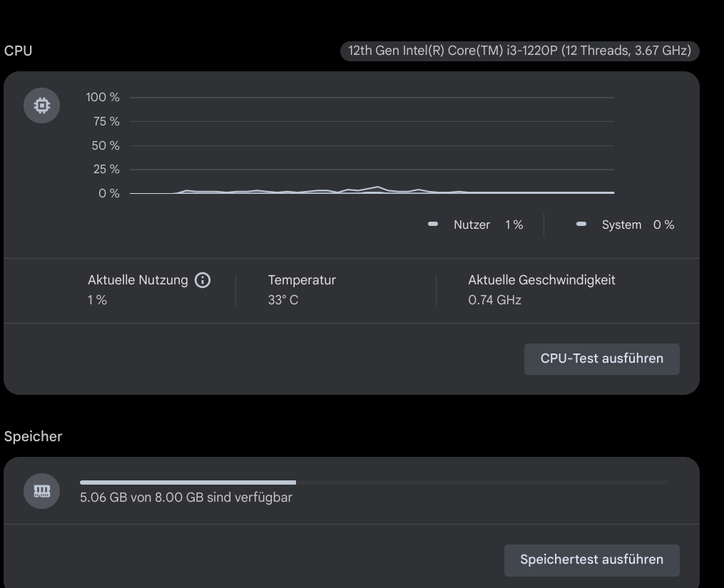724x588 pixels.
Task: Select the Temperatur 33° C reading
Action: (x=283, y=300)
